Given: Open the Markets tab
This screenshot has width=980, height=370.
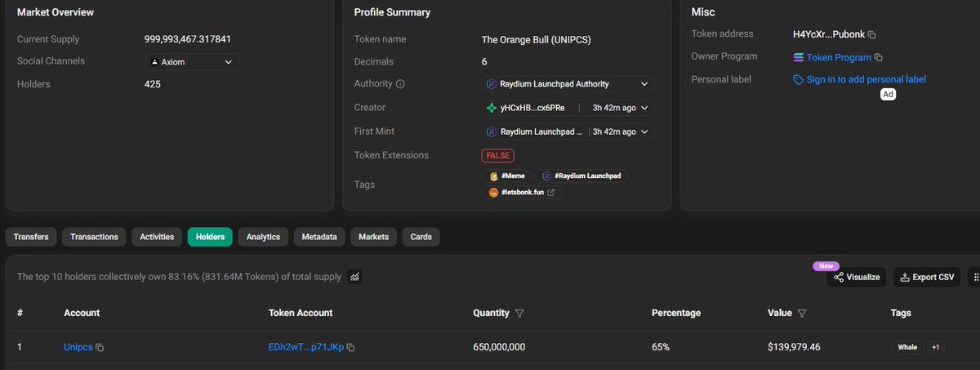Looking at the screenshot, I should tap(374, 237).
